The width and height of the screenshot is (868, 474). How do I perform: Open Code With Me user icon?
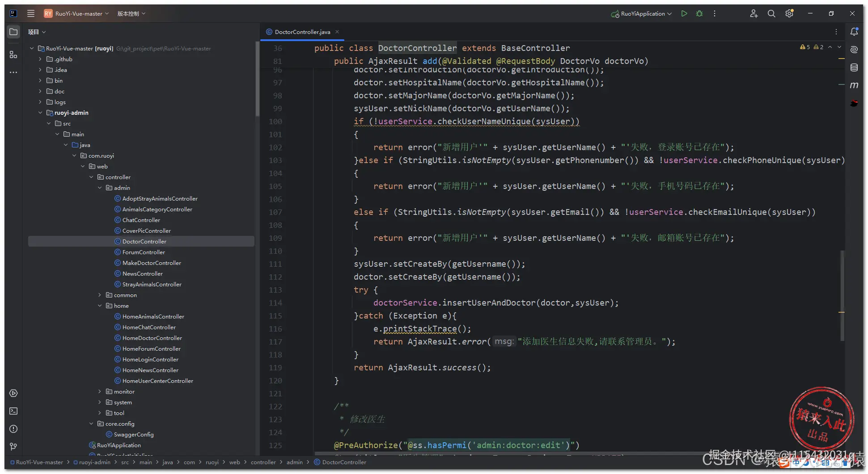[754, 13]
